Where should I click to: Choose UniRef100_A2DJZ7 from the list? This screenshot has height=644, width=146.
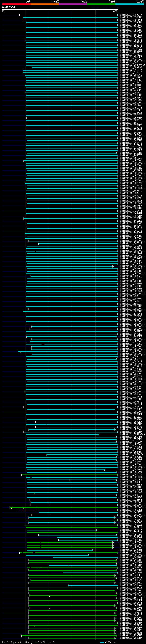point(131,580)
